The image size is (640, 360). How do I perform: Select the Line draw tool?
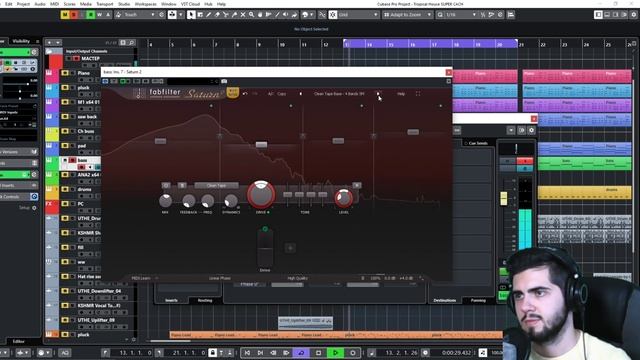pos(277,15)
